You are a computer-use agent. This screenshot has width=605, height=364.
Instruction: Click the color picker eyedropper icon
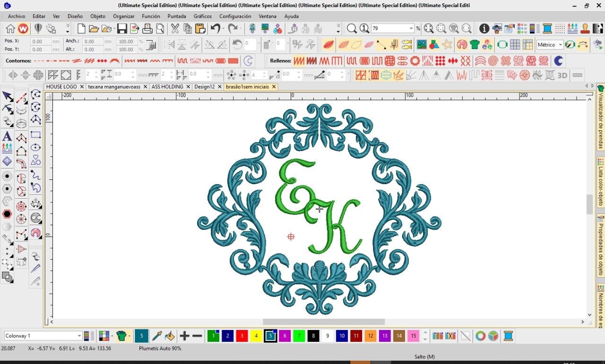[x=156, y=336]
